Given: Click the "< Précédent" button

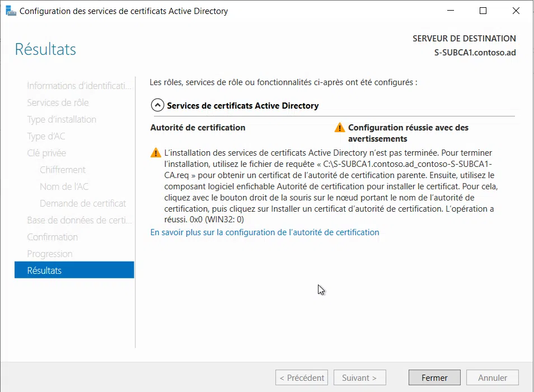Looking at the screenshot, I should pyautogui.click(x=301, y=377).
